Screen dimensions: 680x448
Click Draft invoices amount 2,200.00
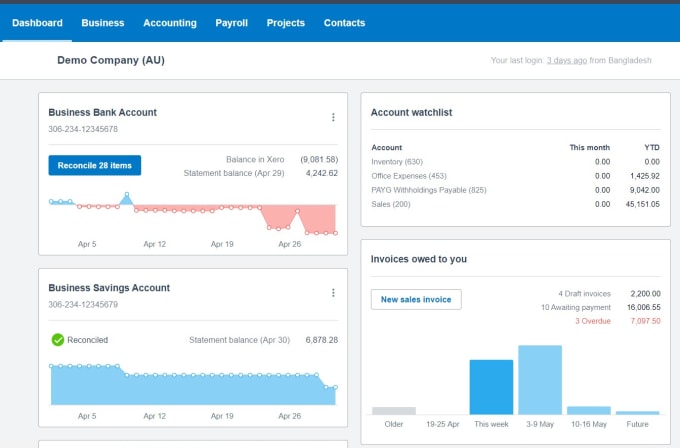click(x=645, y=294)
